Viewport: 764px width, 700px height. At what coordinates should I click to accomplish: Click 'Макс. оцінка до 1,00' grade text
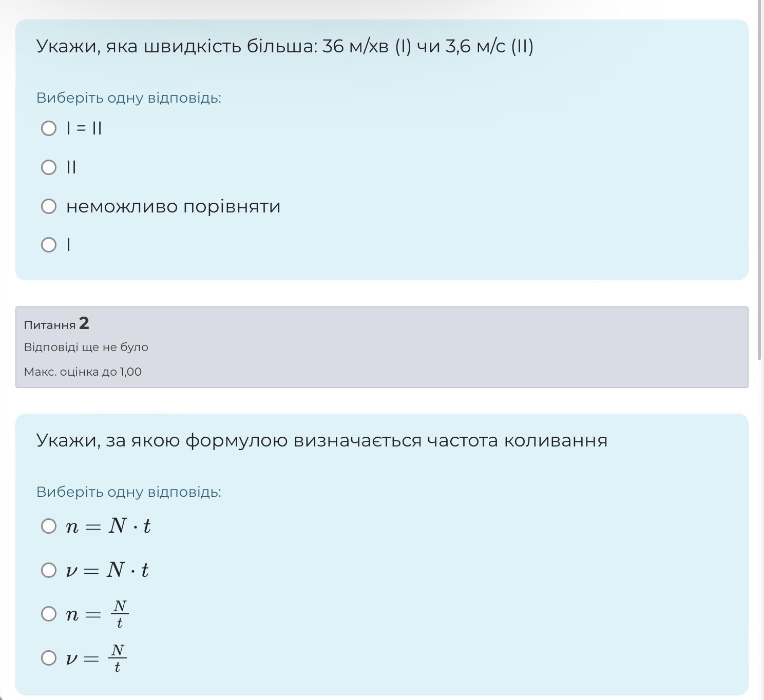pos(83,372)
